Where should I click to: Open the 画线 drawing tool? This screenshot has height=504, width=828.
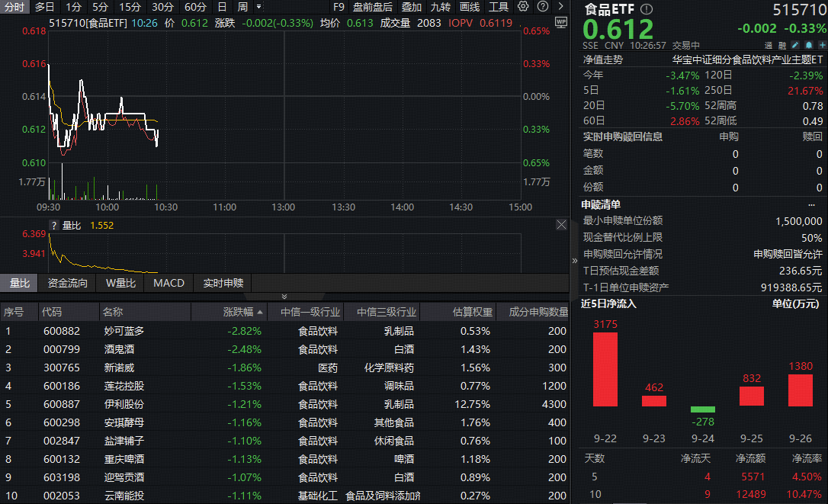[x=469, y=7]
